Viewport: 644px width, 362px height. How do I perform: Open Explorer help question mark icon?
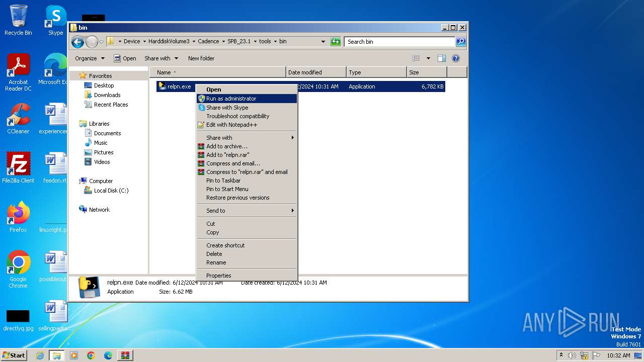click(x=456, y=58)
